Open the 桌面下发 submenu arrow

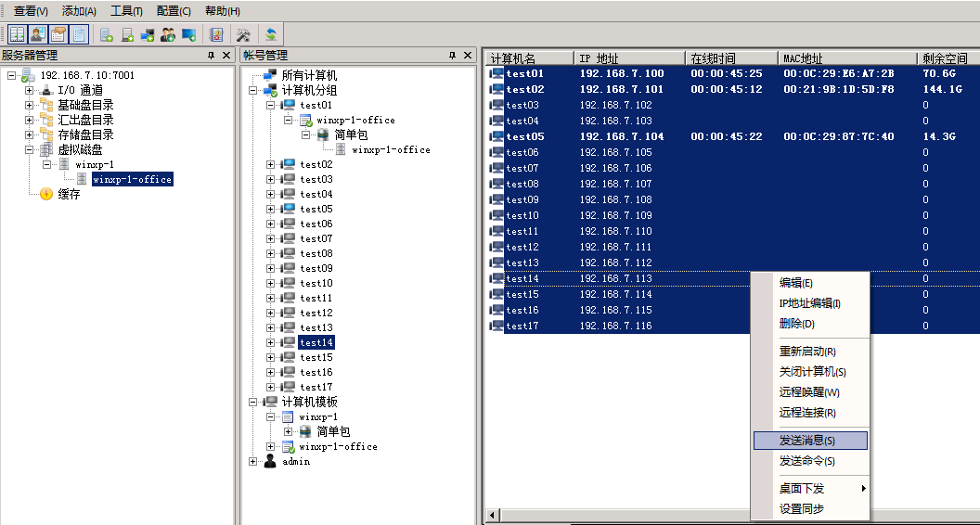(864, 488)
